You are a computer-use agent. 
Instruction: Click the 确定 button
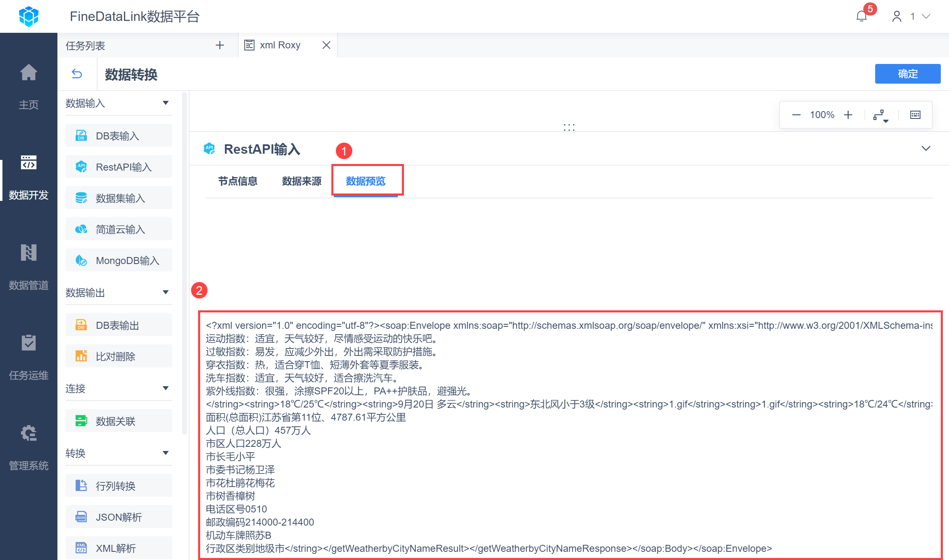pos(907,74)
